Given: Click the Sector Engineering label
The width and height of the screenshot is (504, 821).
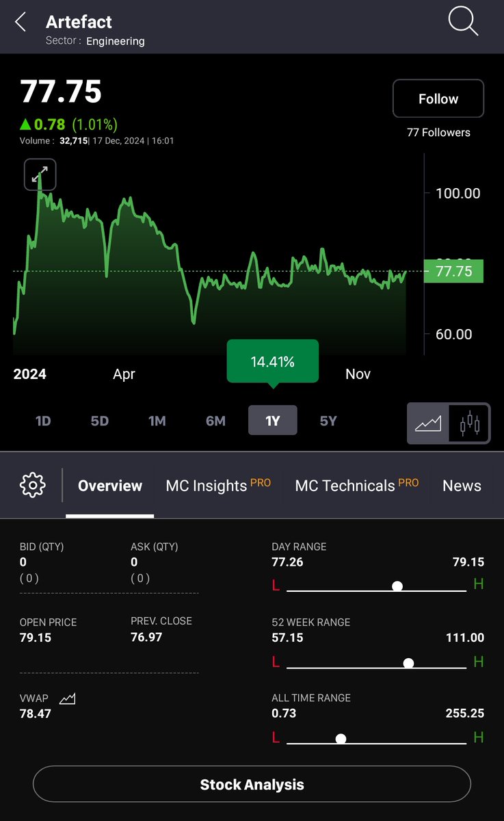Looking at the screenshot, I should (x=95, y=41).
